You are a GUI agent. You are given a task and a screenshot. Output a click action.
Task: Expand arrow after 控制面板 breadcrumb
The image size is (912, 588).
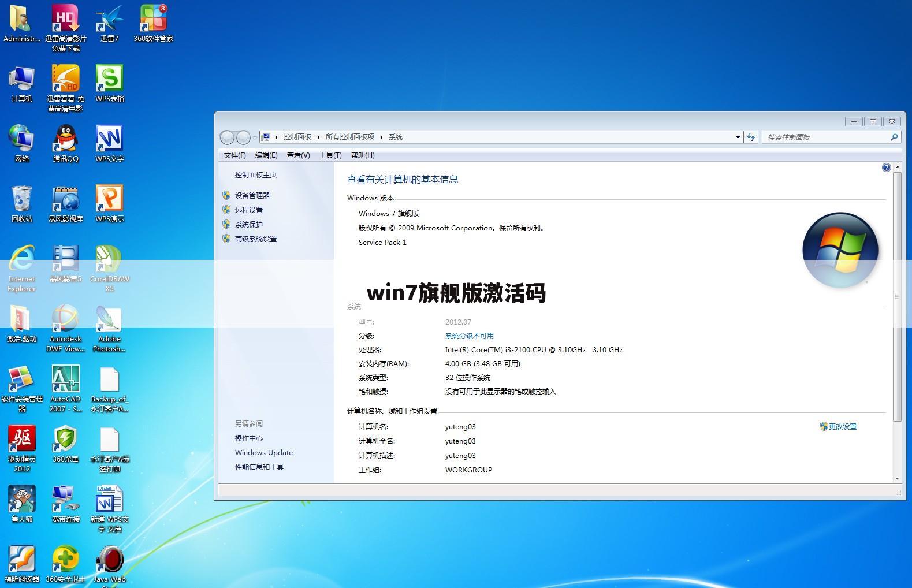[318, 137]
